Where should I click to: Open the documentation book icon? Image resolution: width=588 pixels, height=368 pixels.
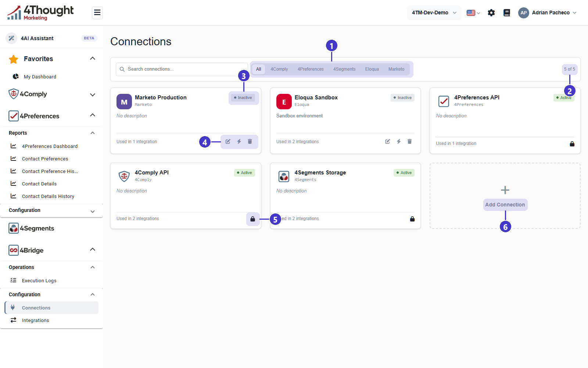(507, 13)
